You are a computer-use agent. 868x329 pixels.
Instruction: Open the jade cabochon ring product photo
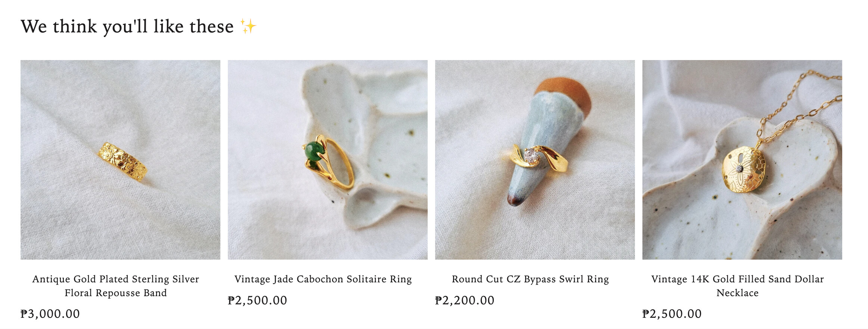point(328,160)
